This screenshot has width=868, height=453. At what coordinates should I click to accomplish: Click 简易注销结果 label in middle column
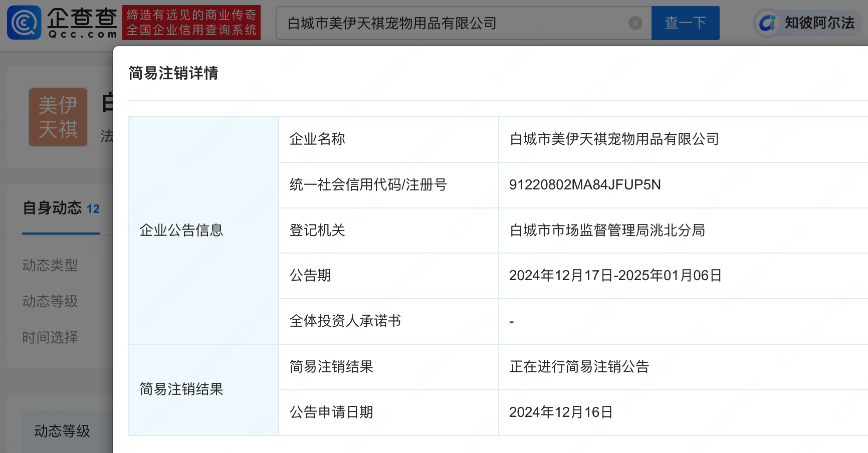click(331, 367)
